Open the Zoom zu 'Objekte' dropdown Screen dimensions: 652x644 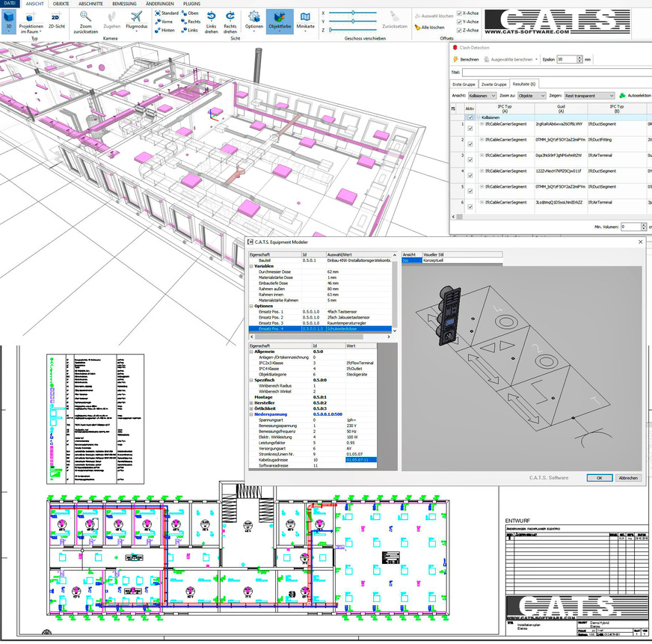[x=532, y=96]
